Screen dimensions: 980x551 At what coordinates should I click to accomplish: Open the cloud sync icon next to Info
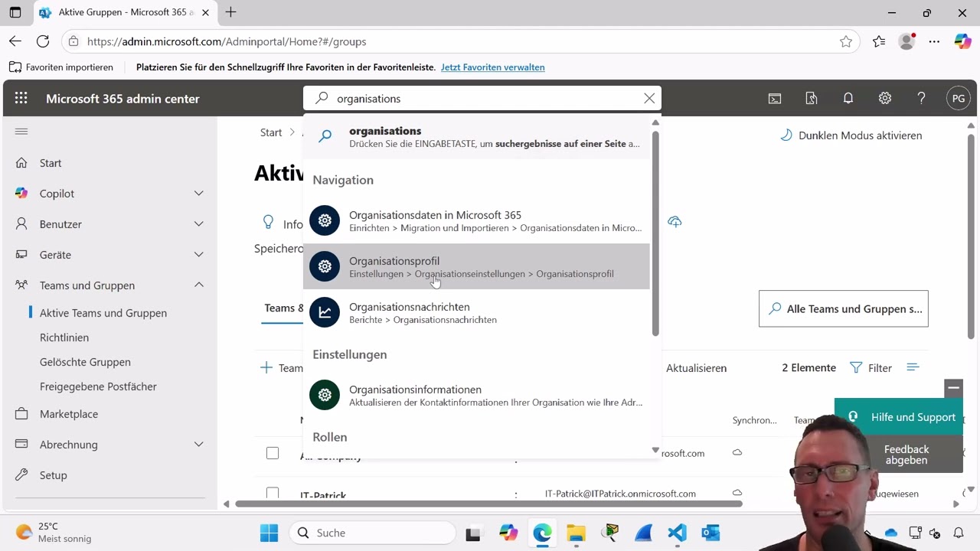pyautogui.click(x=675, y=221)
